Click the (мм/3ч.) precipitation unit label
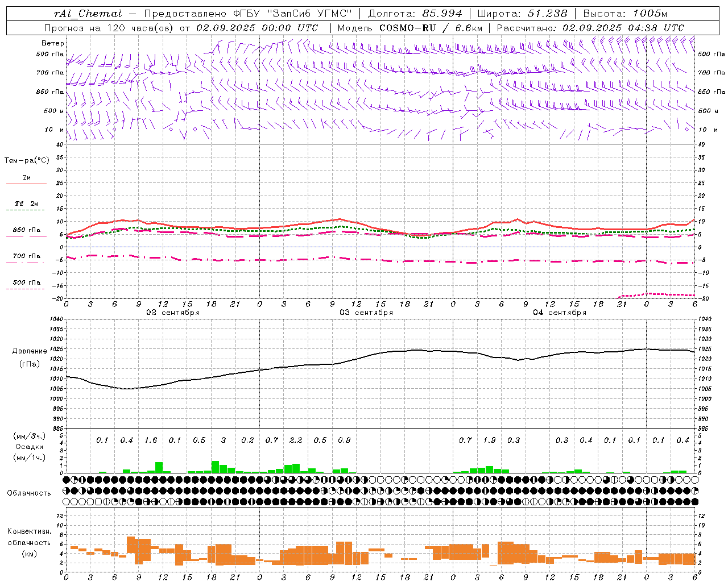The image size is (728, 582). click(x=30, y=436)
